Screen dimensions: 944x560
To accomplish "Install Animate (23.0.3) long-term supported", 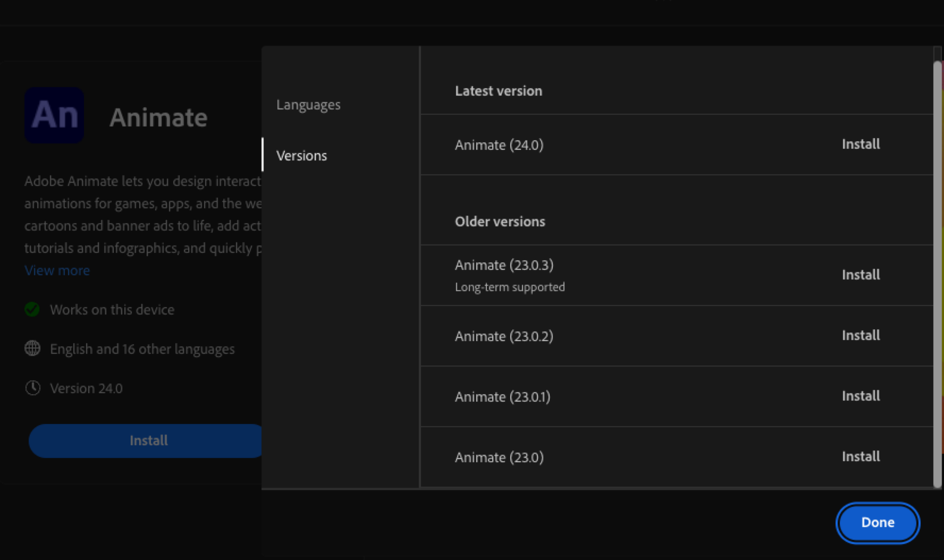I will pyautogui.click(x=861, y=275).
